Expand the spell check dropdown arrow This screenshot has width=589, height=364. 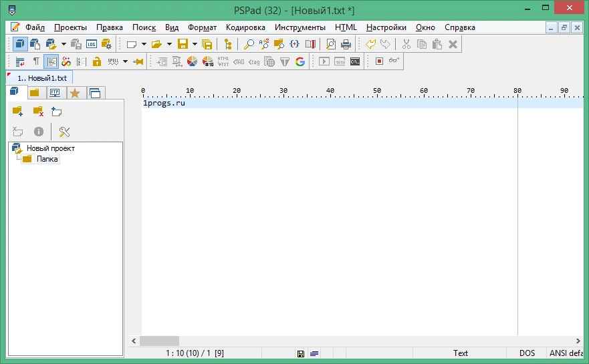coord(125,61)
